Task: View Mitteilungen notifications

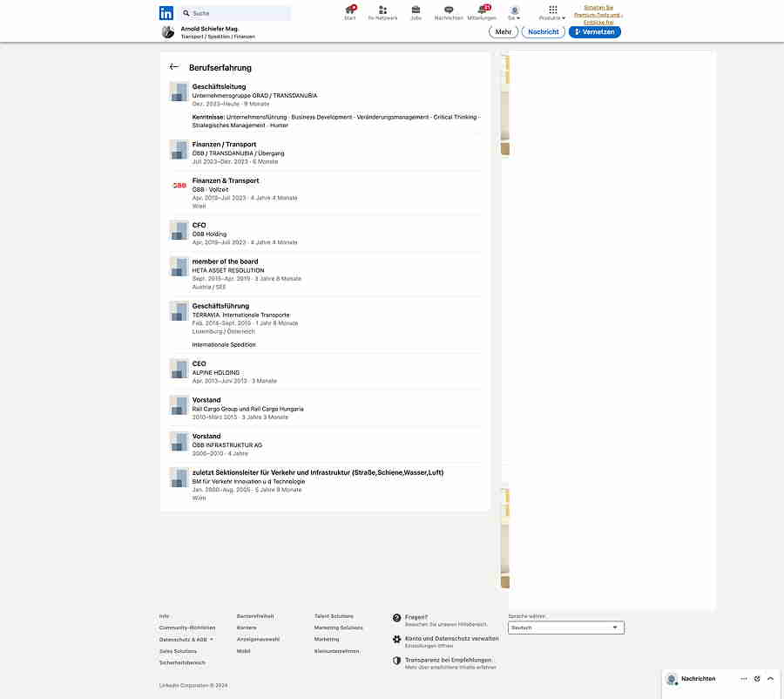Action: point(482,12)
